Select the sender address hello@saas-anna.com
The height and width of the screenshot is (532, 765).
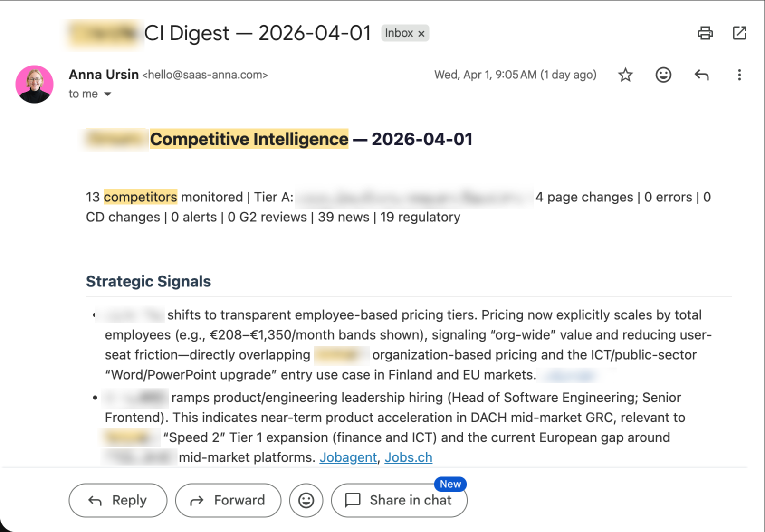tap(205, 75)
